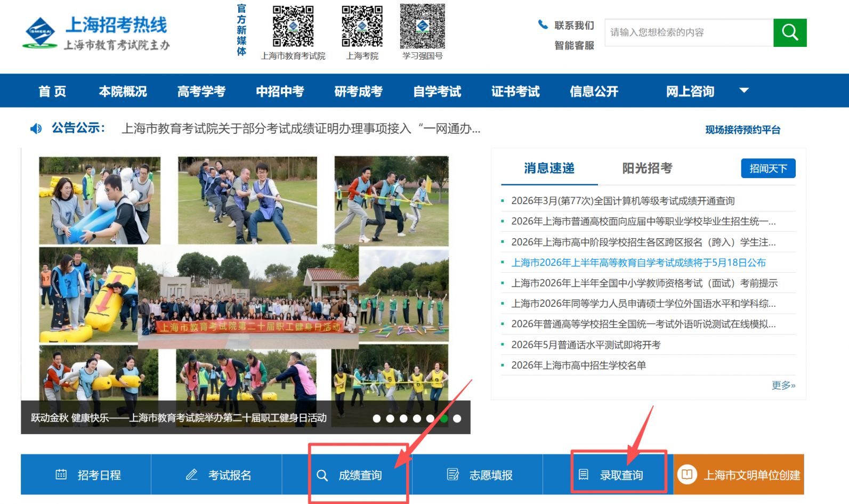
Task: Open the 网上咨询 menu
Action: 690,91
